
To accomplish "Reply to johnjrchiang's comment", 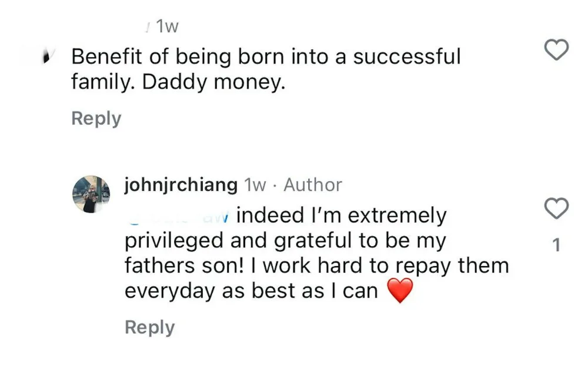I will point(149,327).
